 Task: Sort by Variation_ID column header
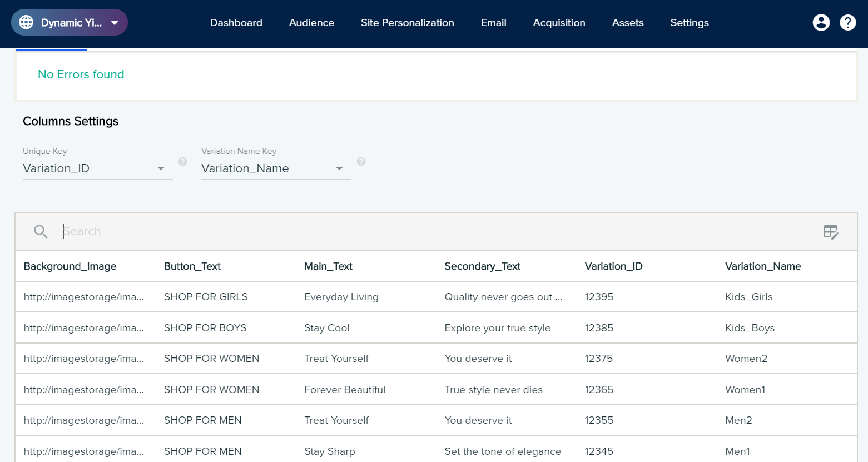pos(614,266)
